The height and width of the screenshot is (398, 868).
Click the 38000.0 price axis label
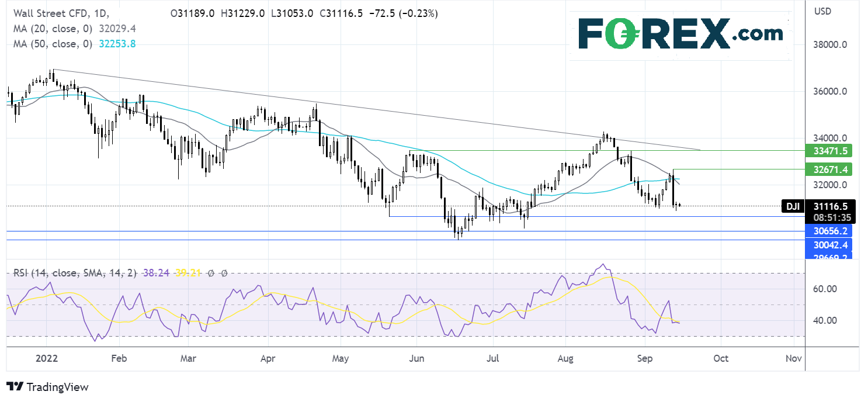[829, 45]
